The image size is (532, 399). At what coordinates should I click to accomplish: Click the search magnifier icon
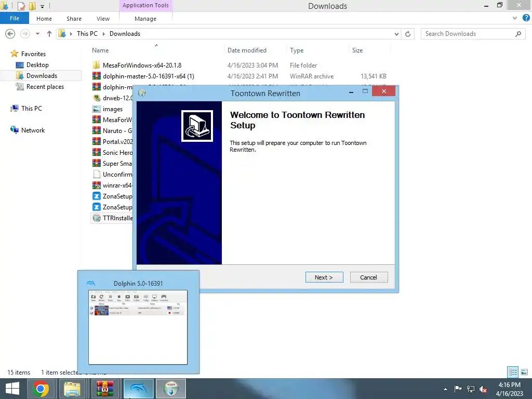pos(518,34)
